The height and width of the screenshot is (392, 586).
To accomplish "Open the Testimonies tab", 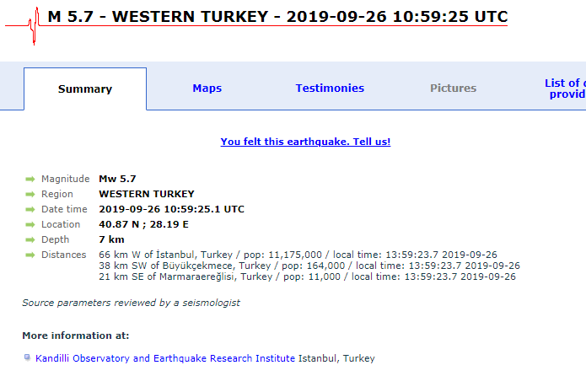I will pos(330,89).
